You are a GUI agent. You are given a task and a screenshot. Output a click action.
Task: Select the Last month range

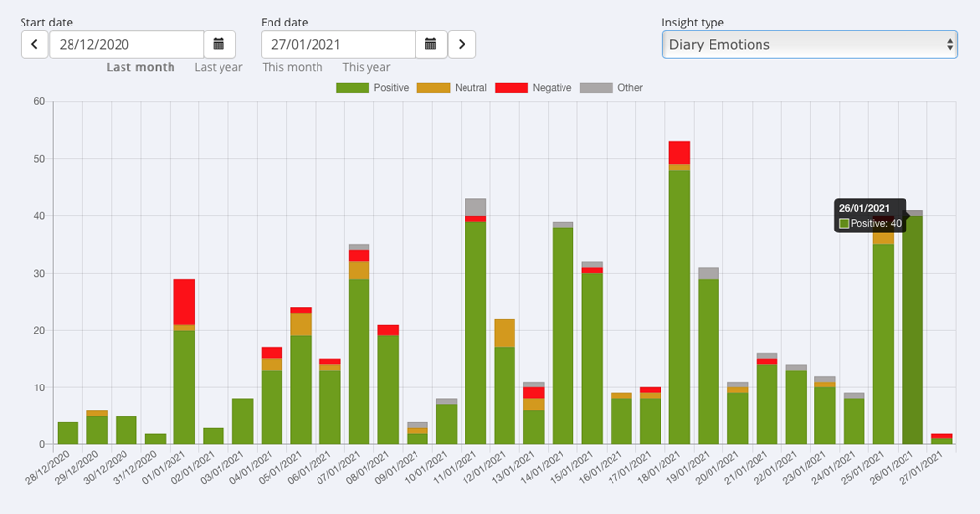(x=140, y=67)
